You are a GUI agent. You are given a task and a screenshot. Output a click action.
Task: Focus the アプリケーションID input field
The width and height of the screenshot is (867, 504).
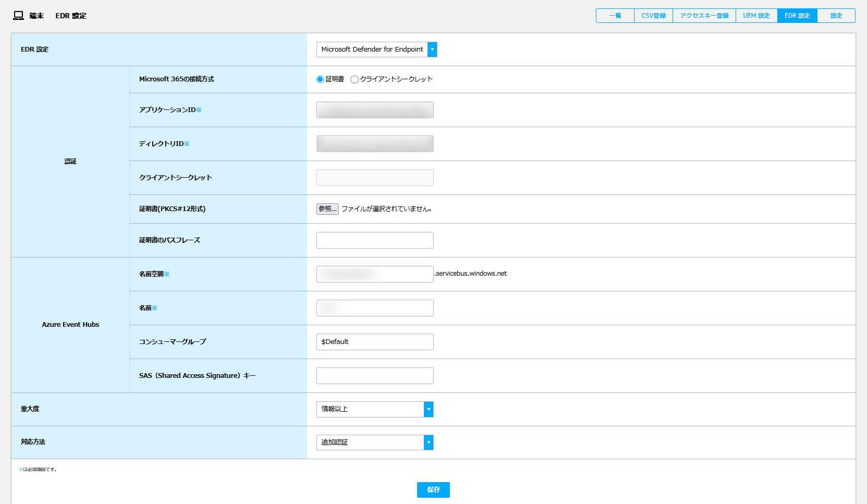pos(375,110)
